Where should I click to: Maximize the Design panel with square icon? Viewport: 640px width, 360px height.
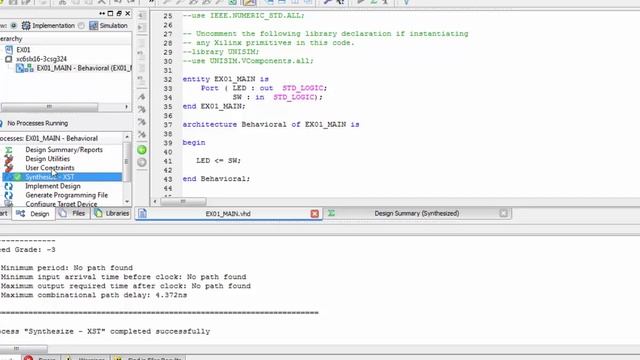110,13
